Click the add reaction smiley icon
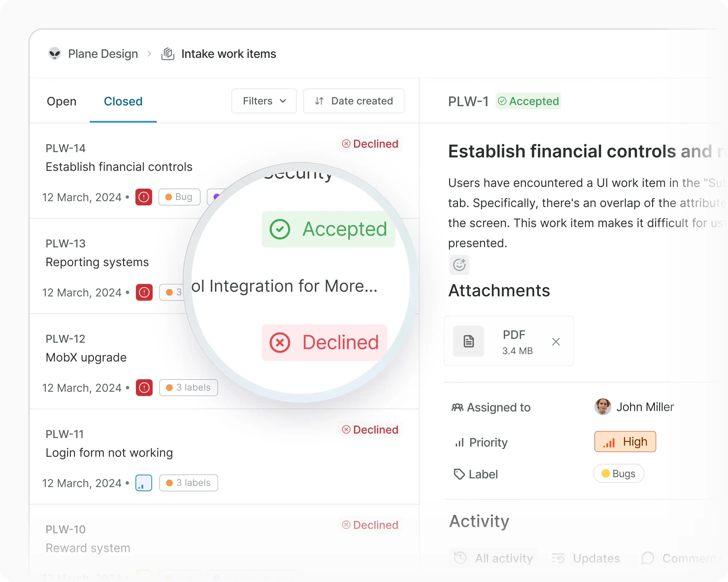The height and width of the screenshot is (582, 728). coord(459,265)
